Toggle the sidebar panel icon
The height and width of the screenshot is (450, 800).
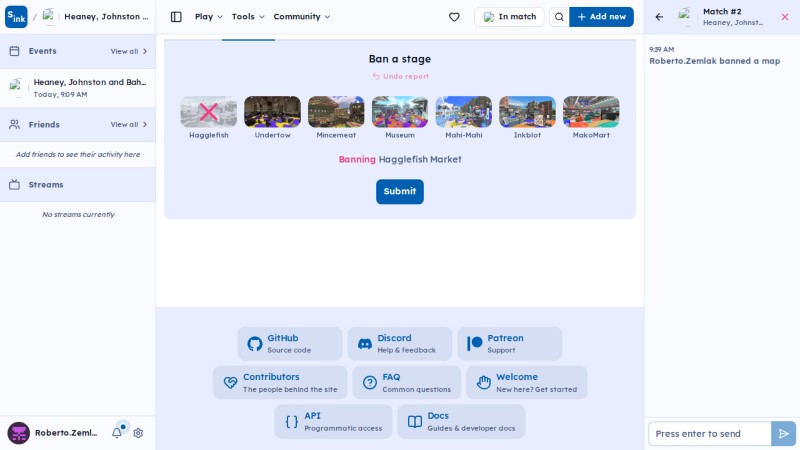pos(176,17)
